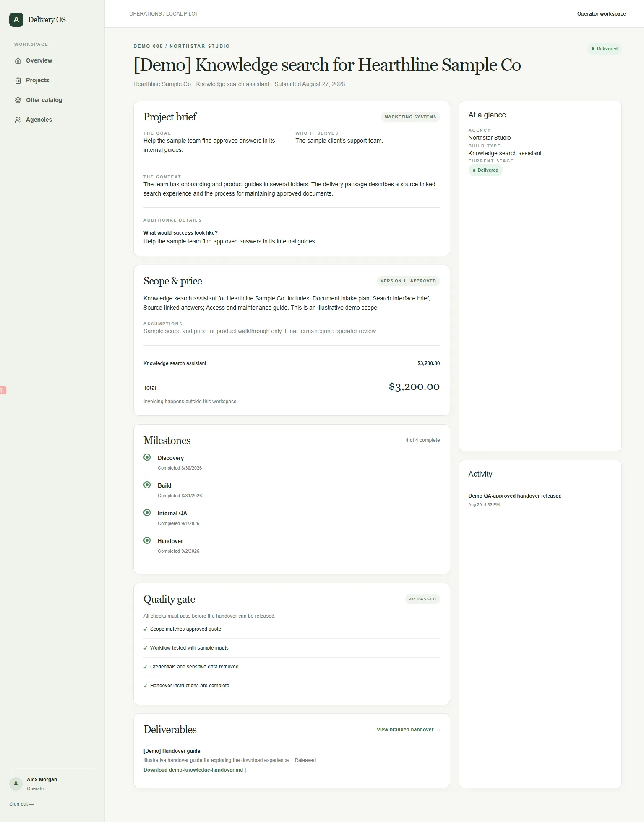Click the Marketing Systems tag

[x=410, y=117]
